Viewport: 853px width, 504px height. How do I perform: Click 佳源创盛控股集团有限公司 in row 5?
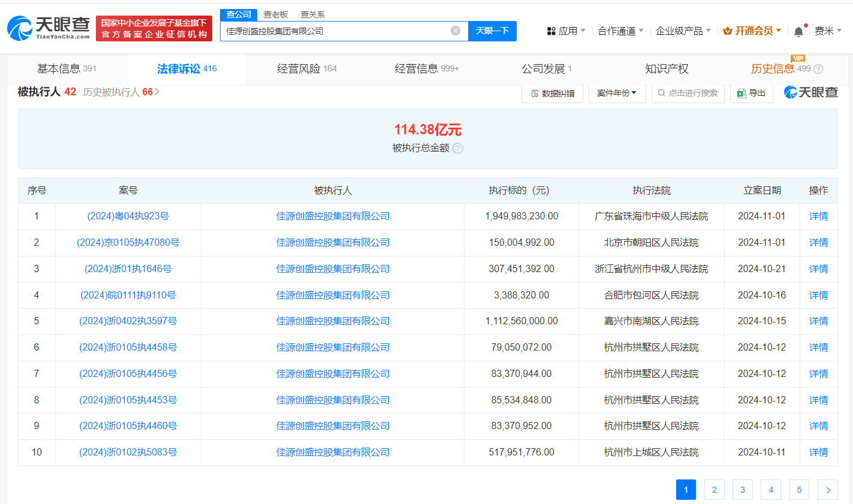[333, 321]
